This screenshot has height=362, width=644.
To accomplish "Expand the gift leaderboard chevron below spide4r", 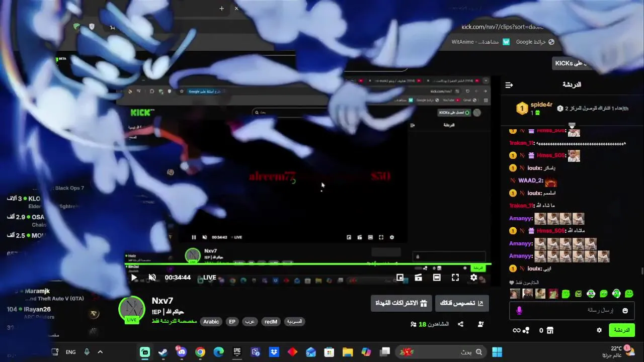I will coord(572,125).
